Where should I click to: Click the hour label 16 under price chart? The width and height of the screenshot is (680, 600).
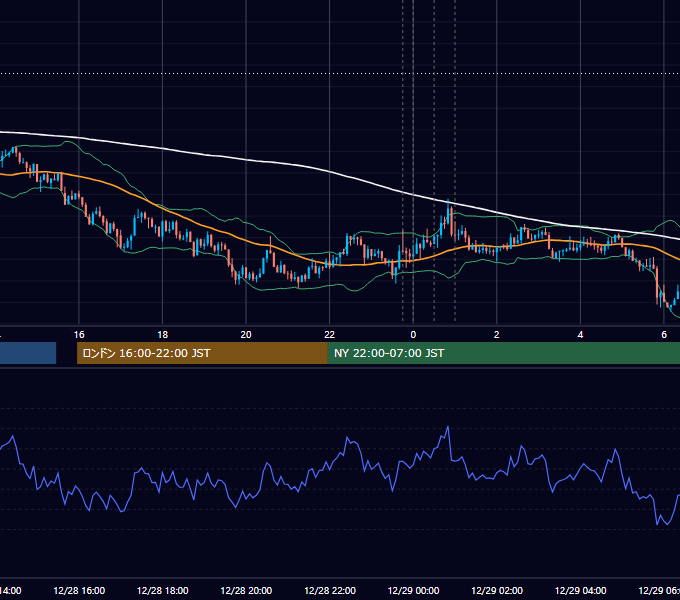pos(79,335)
